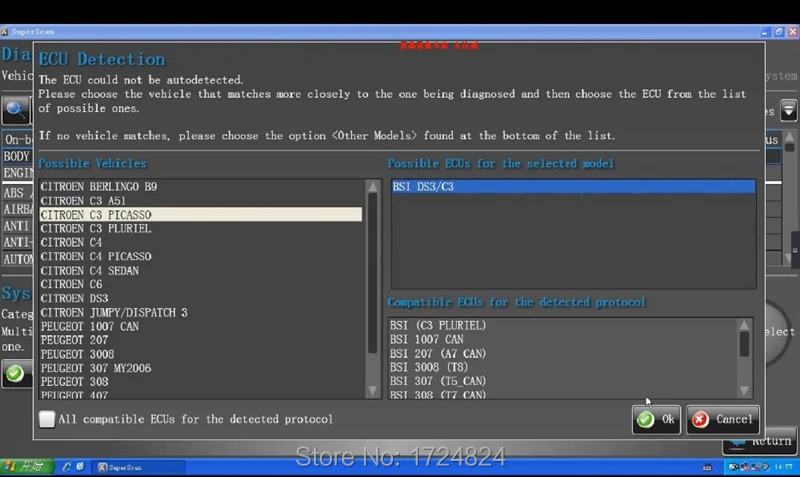Select PEUGEOT 3008 vehicle

pyautogui.click(x=201, y=354)
